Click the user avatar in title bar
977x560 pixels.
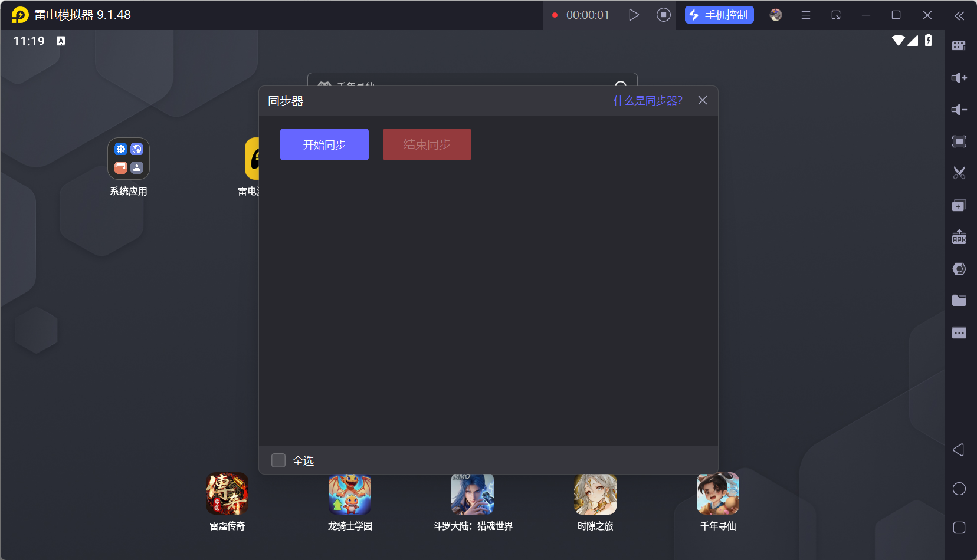[x=775, y=15]
